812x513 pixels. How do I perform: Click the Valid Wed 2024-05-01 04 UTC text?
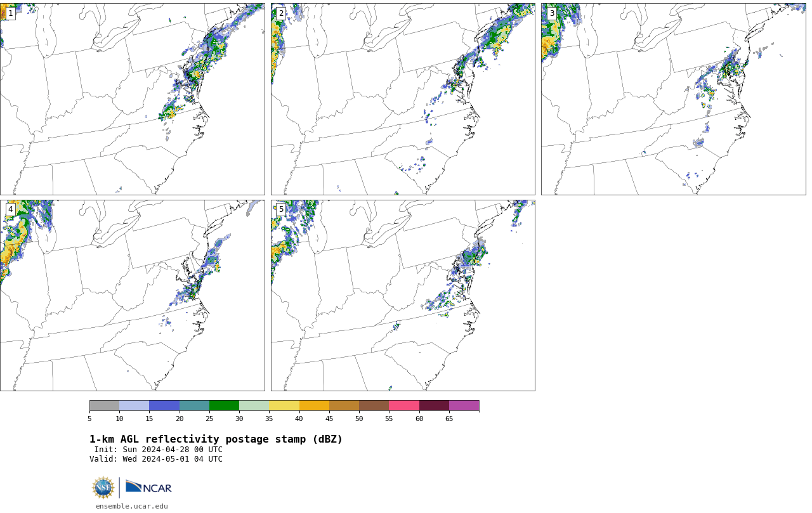click(156, 459)
